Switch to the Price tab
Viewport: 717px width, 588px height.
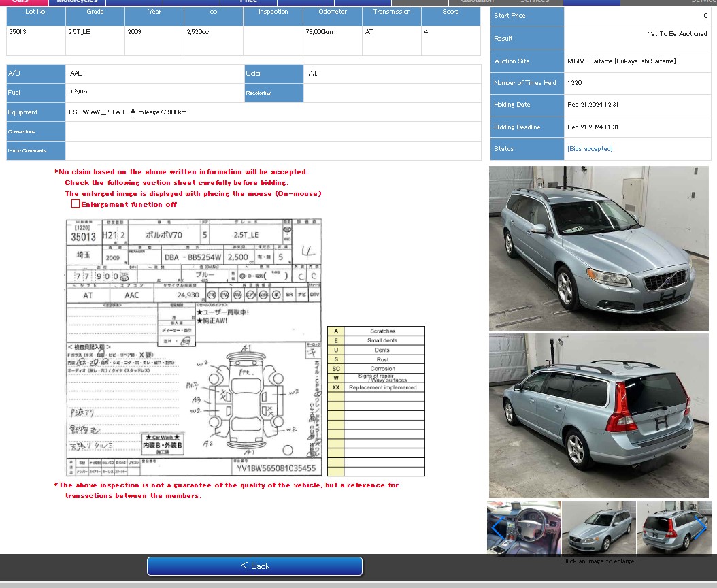tap(248, 2)
